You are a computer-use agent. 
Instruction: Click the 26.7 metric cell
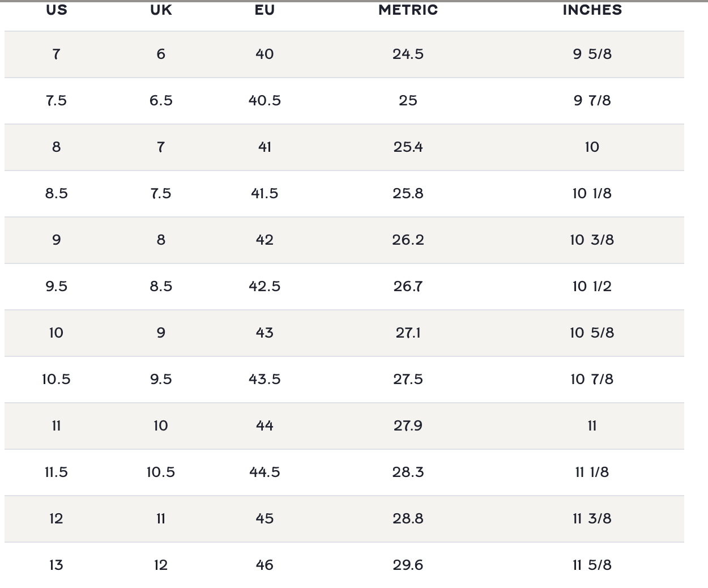click(408, 287)
